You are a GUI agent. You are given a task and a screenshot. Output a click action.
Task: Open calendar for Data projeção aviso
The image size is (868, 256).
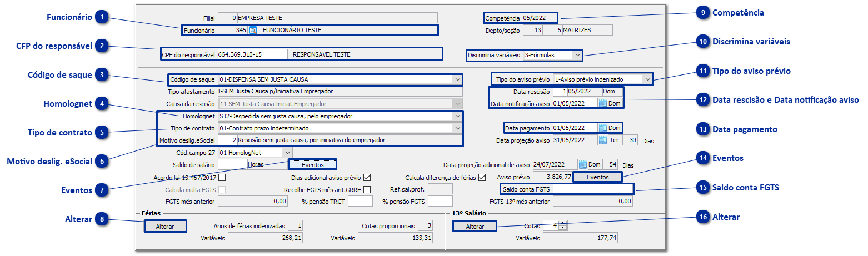coord(602,140)
